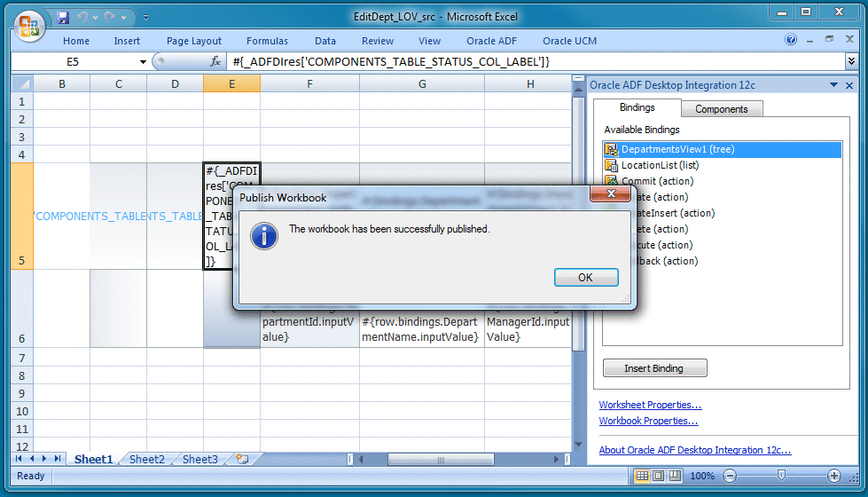Open the Insert ribbon tab
This screenshot has width=868, height=497.
(127, 41)
